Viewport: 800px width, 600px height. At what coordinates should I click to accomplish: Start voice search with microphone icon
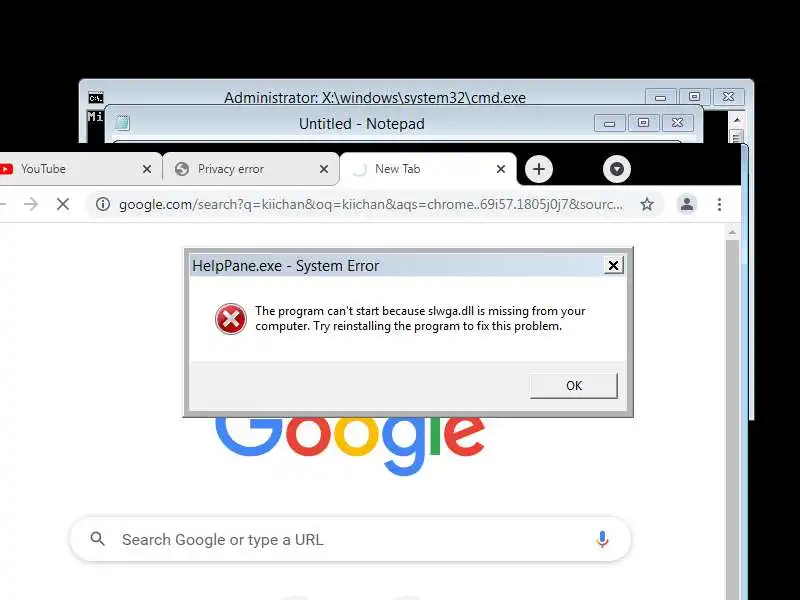[x=602, y=539]
